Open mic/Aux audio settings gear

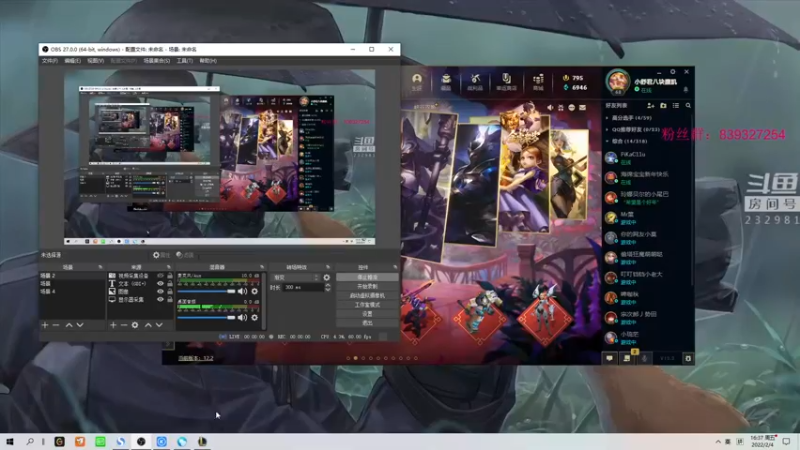(255, 291)
